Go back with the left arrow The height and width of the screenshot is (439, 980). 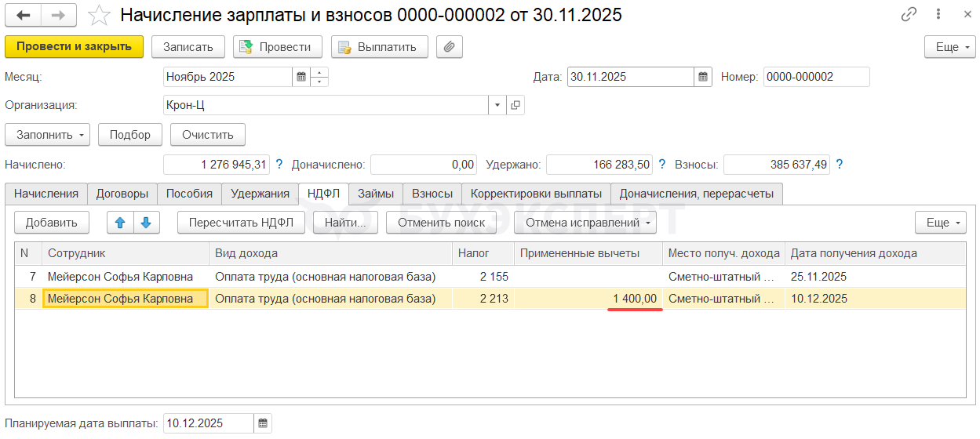(x=24, y=15)
